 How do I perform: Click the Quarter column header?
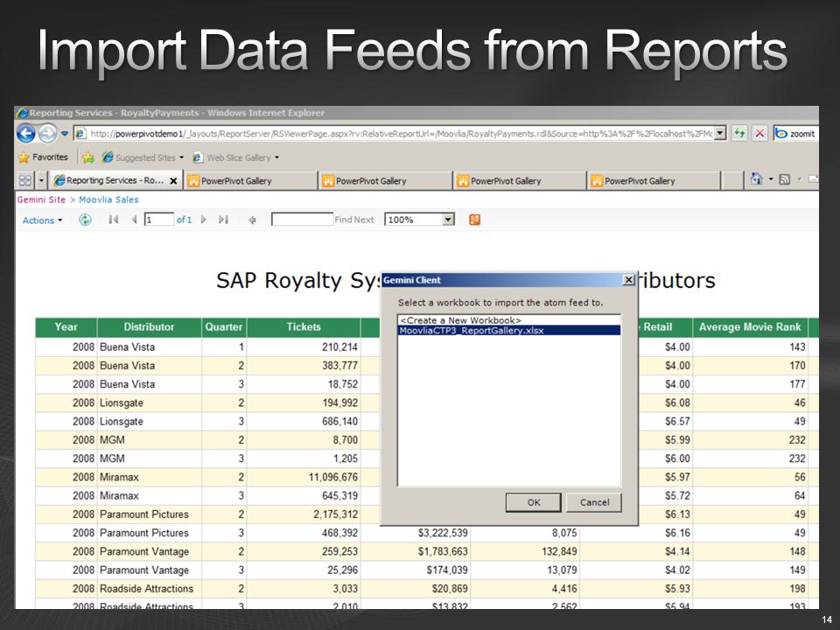(x=223, y=327)
